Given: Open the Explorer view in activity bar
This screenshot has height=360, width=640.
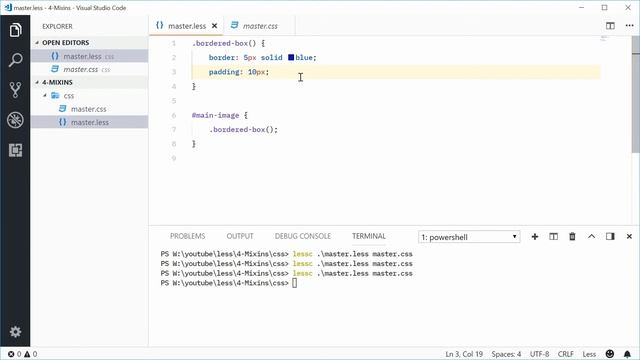Looking at the screenshot, I should [x=15, y=30].
